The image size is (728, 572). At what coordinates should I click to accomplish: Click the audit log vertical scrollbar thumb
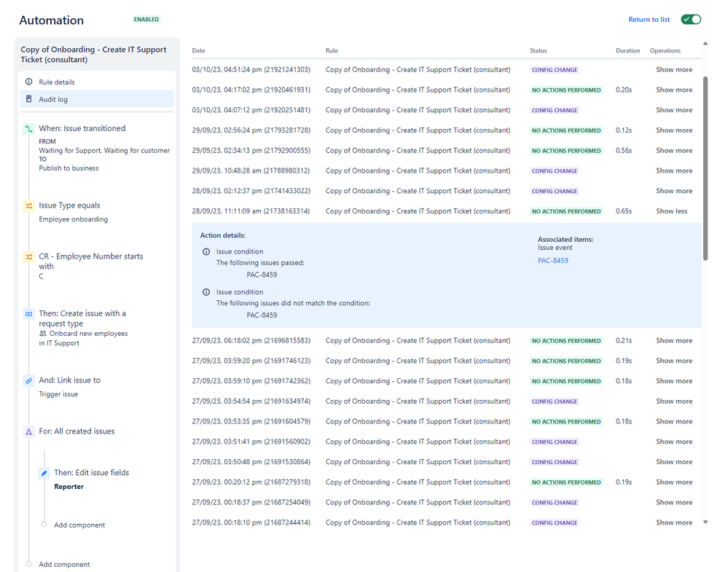(x=705, y=168)
